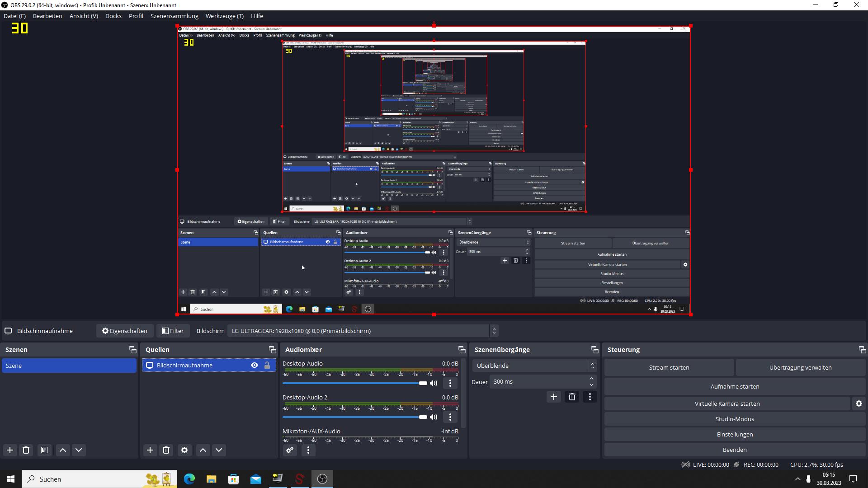
Task: Undock the Szenenübergänge panel
Action: click(594, 350)
